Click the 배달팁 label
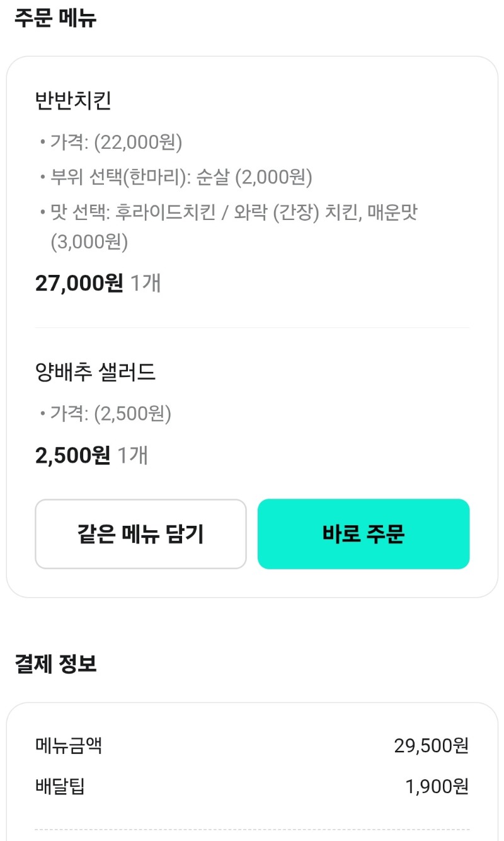The height and width of the screenshot is (841, 504). (60, 786)
